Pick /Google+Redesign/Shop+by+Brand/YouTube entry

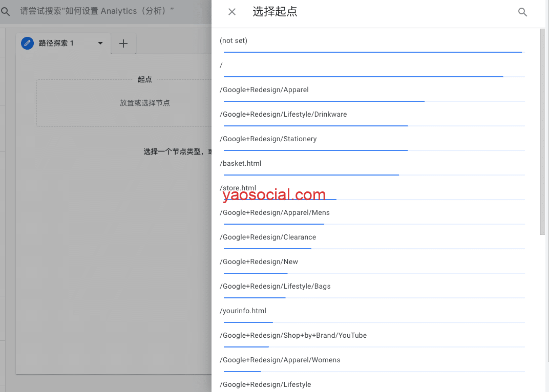click(x=293, y=336)
